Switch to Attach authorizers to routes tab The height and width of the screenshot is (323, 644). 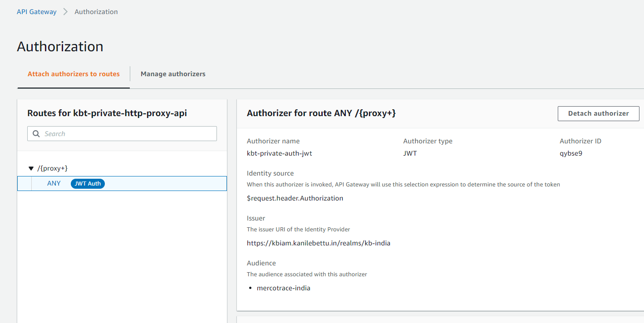74,74
